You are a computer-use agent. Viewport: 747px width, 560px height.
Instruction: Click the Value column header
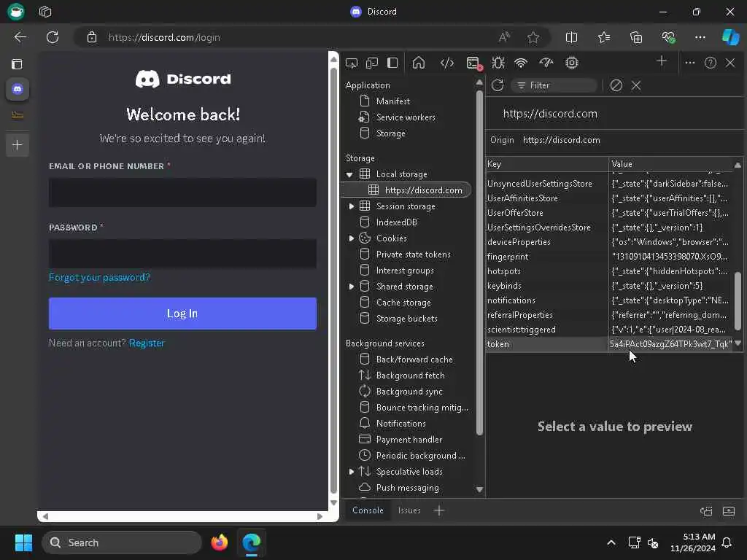click(671, 164)
